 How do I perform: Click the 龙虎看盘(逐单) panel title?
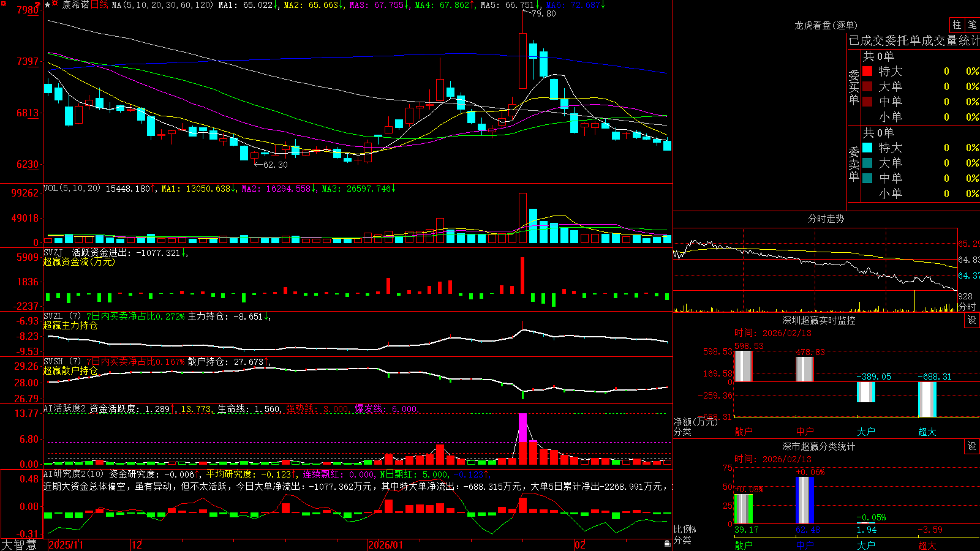pos(826,25)
